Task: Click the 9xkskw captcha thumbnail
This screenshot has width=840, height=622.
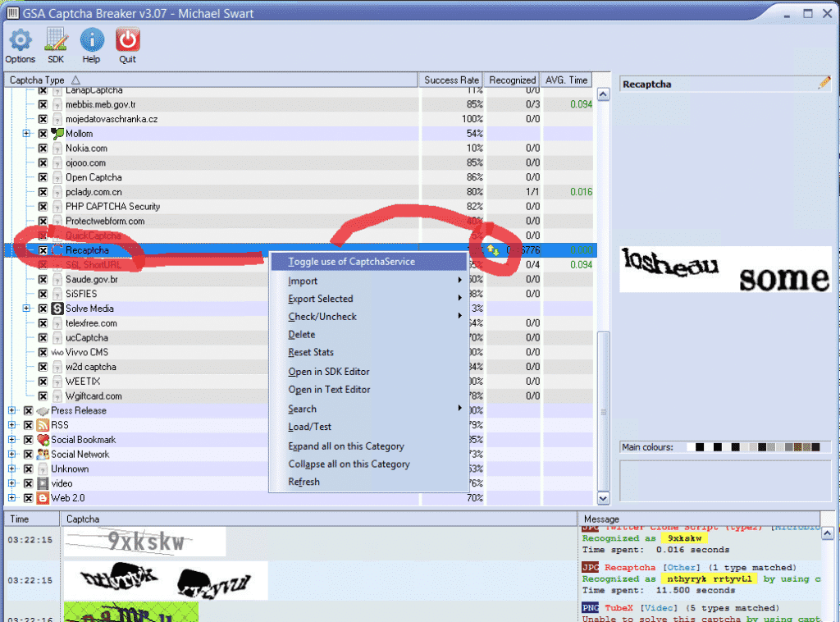Action: tap(145, 541)
